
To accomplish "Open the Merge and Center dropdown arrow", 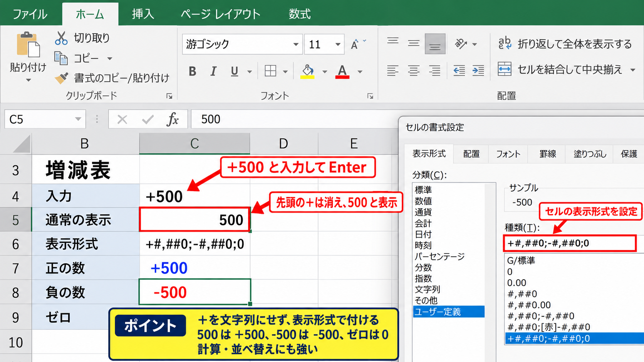I will [x=632, y=70].
